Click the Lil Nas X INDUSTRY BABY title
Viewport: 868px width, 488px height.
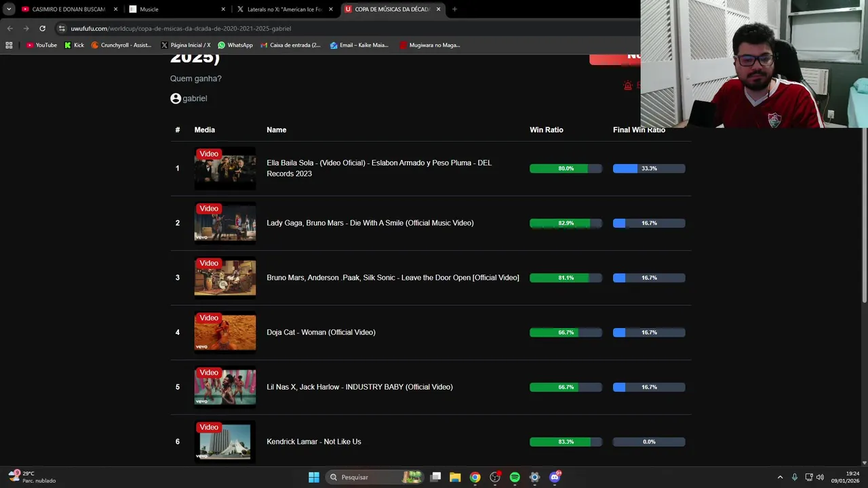[359, 387]
